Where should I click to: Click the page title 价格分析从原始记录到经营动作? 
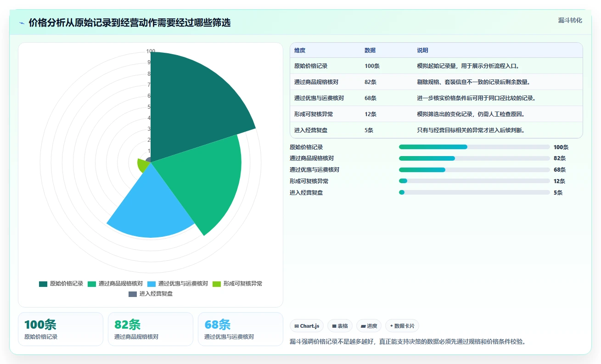point(129,23)
